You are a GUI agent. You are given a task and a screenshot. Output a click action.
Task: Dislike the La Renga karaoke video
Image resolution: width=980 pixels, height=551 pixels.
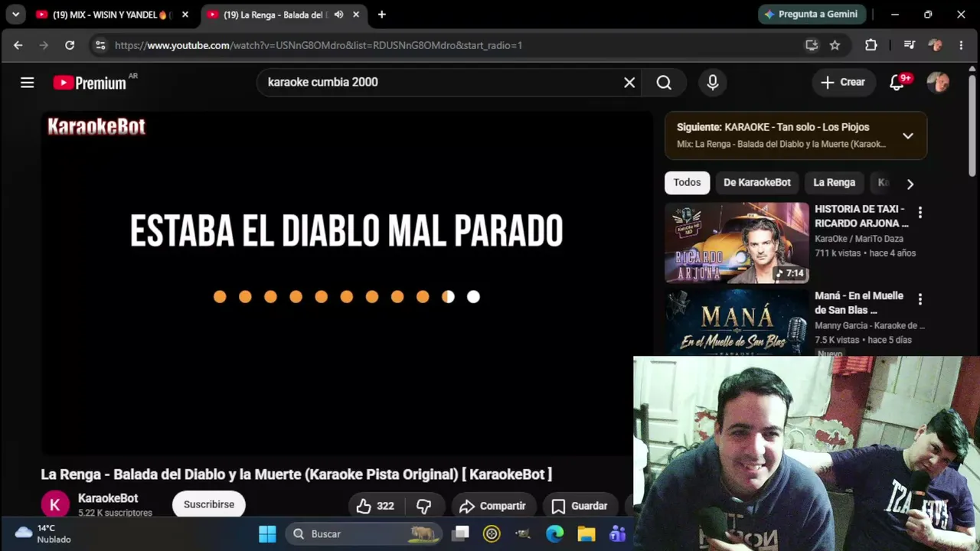tap(424, 506)
